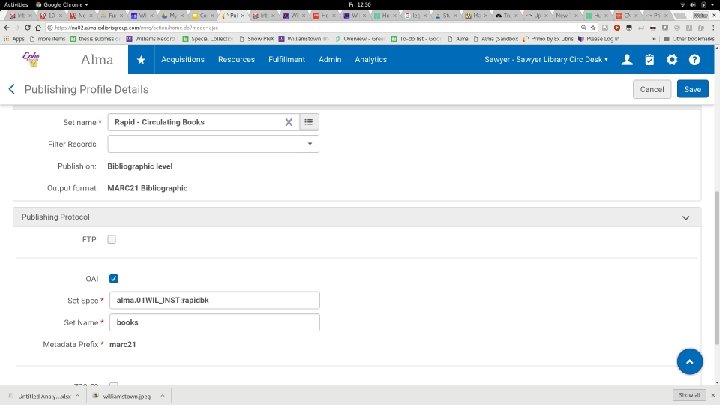The height and width of the screenshot is (405, 720).
Task: Click the zoom magnifier icon in the address bar
Action: tap(583, 28)
